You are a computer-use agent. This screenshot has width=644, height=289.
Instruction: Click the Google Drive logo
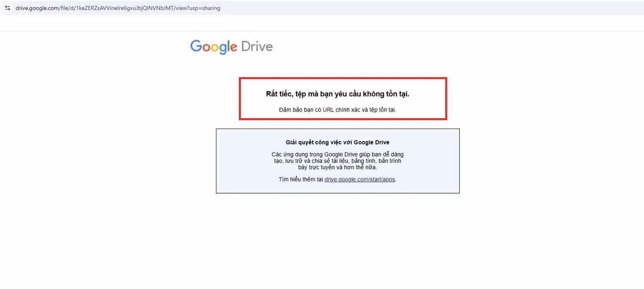click(231, 47)
